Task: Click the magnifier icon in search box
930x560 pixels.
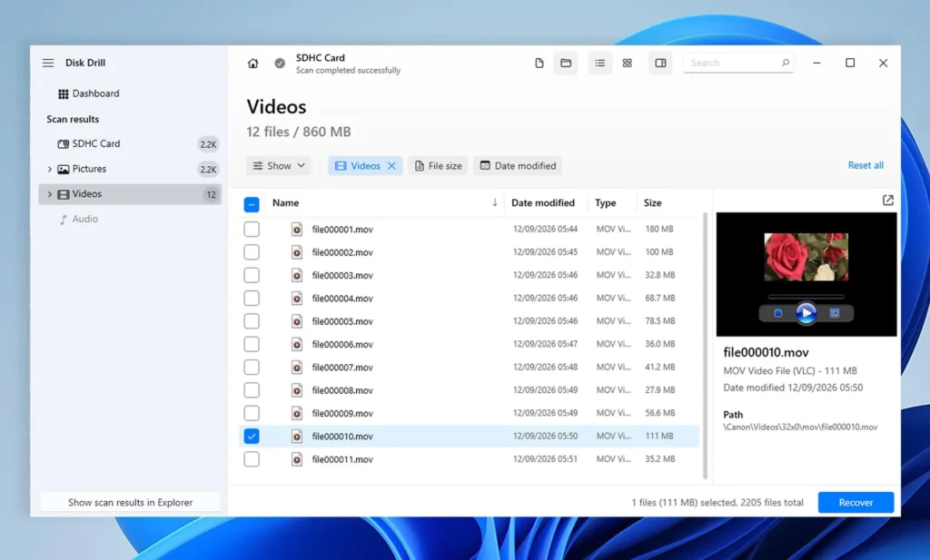Action: coord(786,63)
